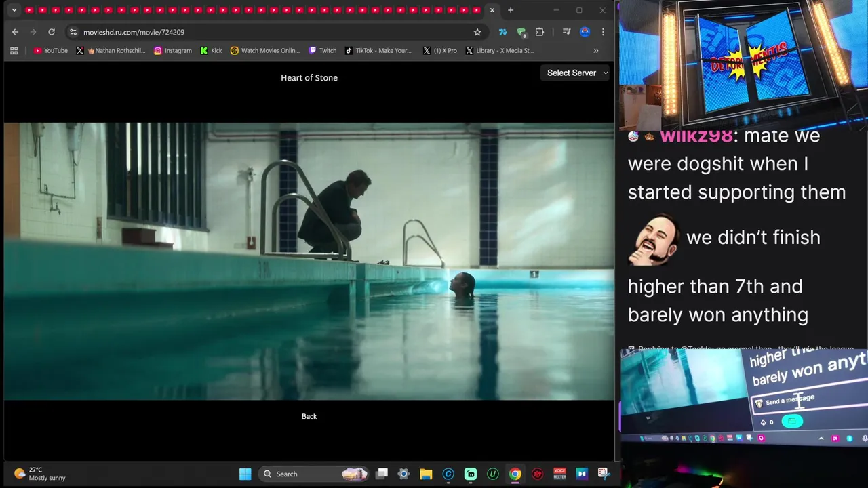Click the Heart of Stone title text

[x=309, y=77]
